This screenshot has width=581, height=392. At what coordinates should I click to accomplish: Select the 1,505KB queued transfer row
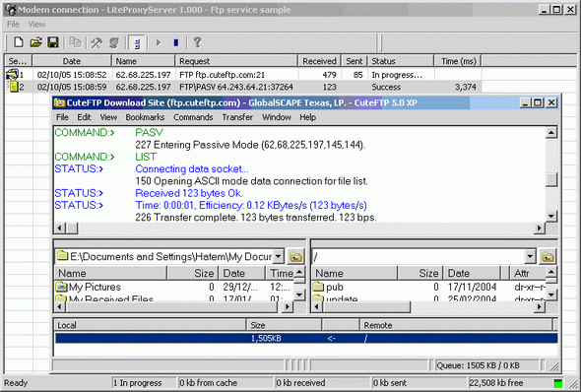(306, 338)
